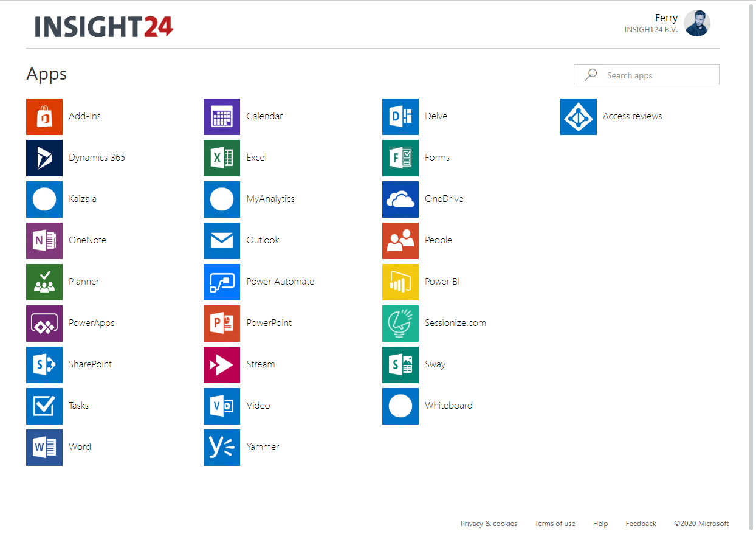Image resolution: width=756 pixels, height=534 pixels.
Task: Open the PowerPoint icon
Action: (x=222, y=324)
